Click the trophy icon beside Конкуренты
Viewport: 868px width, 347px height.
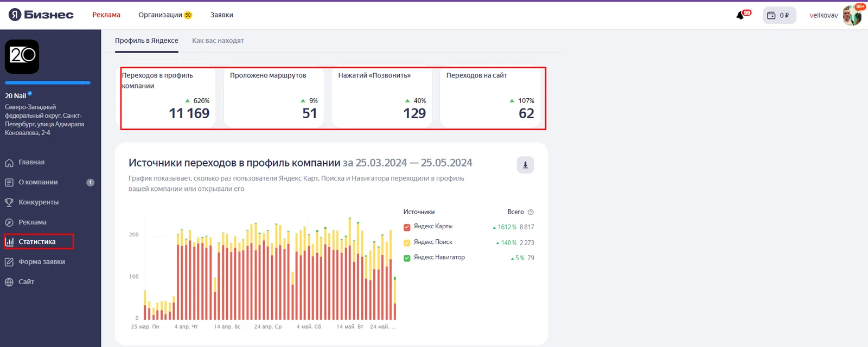click(x=9, y=202)
